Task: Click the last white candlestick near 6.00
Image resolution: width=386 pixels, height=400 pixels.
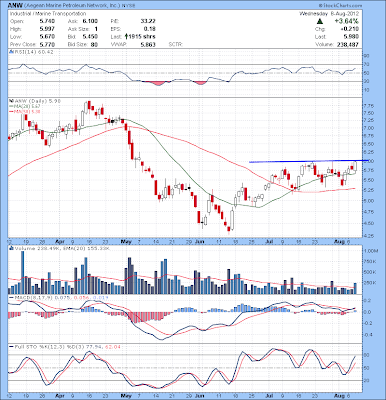Action: pyautogui.click(x=355, y=167)
